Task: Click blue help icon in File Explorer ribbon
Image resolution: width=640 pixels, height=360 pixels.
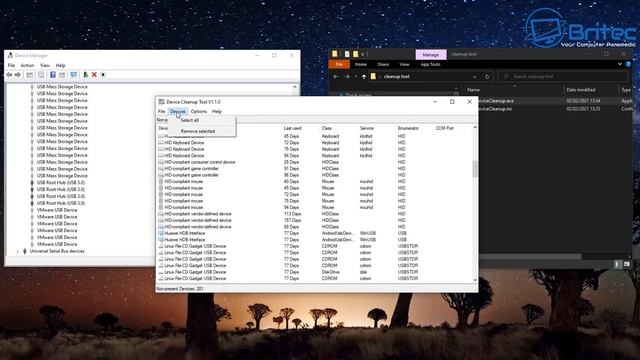Action: coord(628,64)
